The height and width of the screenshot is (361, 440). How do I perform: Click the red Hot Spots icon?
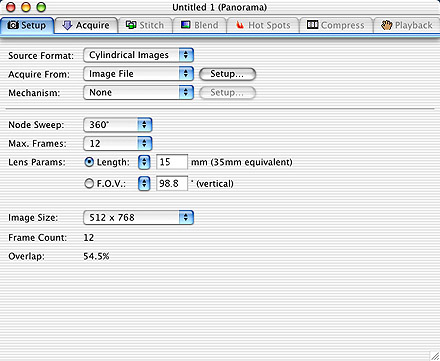pyautogui.click(x=240, y=25)
